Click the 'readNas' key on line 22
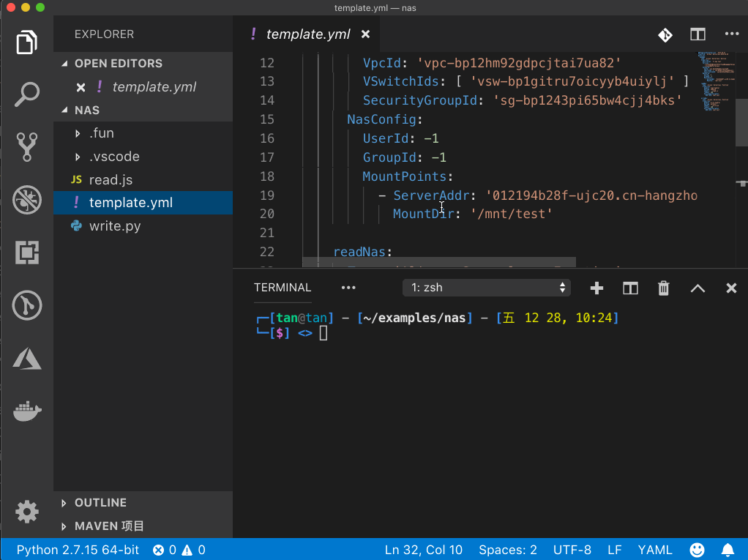The height and width of the screenshot is (560, 748). tap(359, 251)
